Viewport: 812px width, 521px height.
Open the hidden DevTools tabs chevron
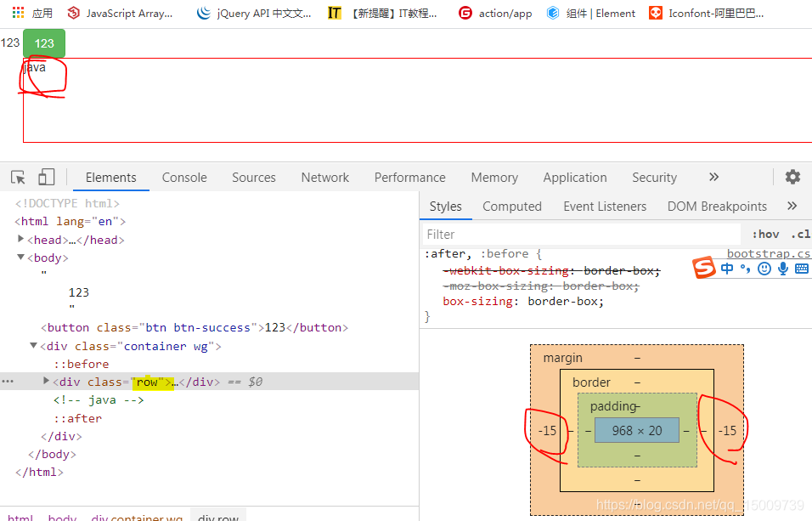(x=713, y=177)
